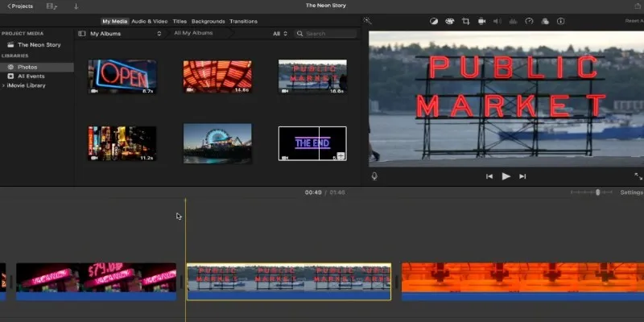Open the Backgrounds tab
The width and height of the screenshot is (644, 322).
pos(208,22)
